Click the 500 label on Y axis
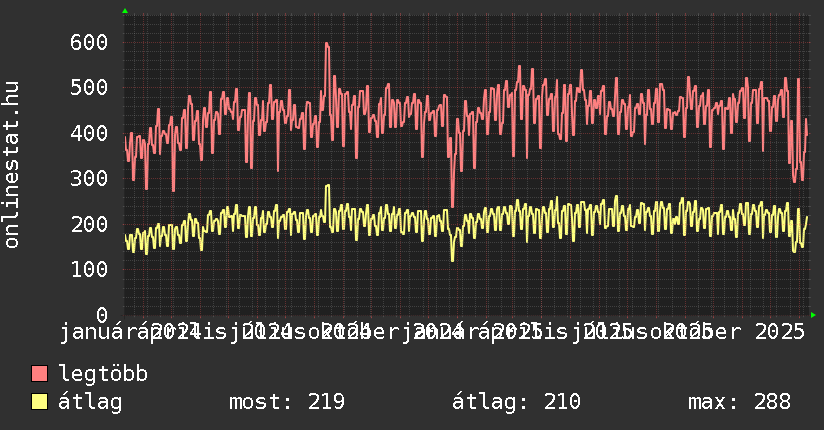The image size is (824, 430). [89, 87]
